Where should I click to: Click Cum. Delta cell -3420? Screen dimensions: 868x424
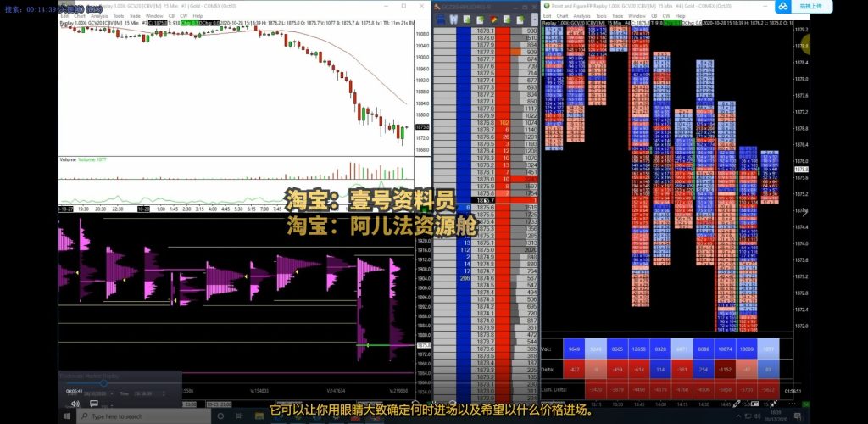pos(595,388)
